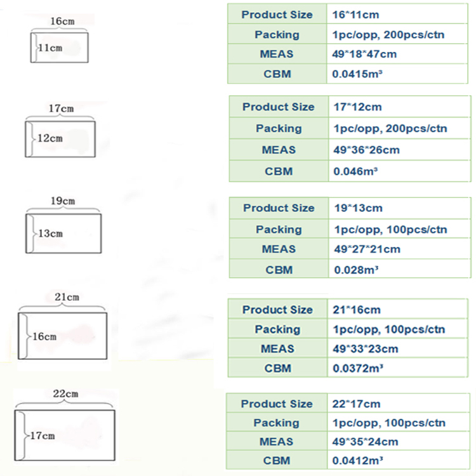Select the 49*33*23cm MEAS cell

(x=366, y=348)
